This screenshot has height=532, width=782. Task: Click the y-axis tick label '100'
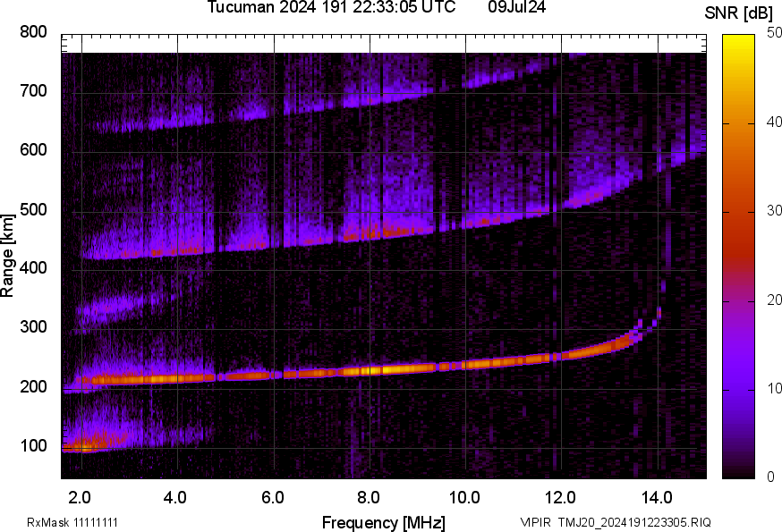(x=33, y=446)
